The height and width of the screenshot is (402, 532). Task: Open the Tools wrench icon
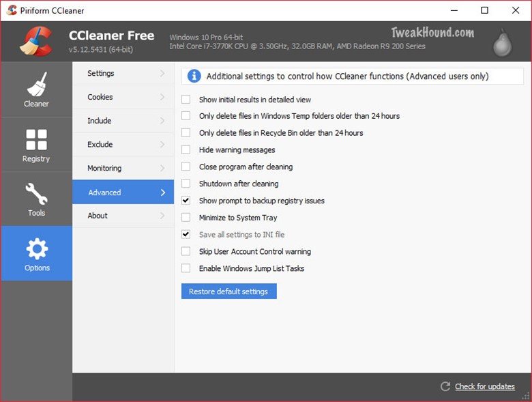coord(37,194)
